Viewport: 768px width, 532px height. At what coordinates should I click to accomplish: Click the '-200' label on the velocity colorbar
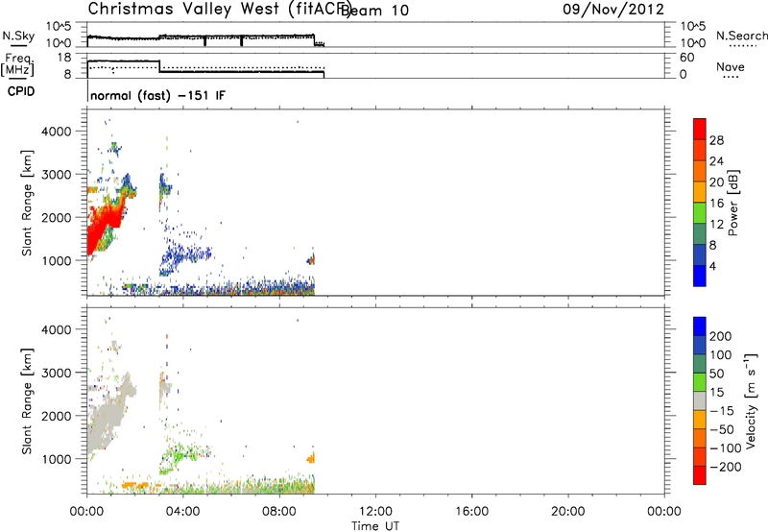click(x=726, y=467)
